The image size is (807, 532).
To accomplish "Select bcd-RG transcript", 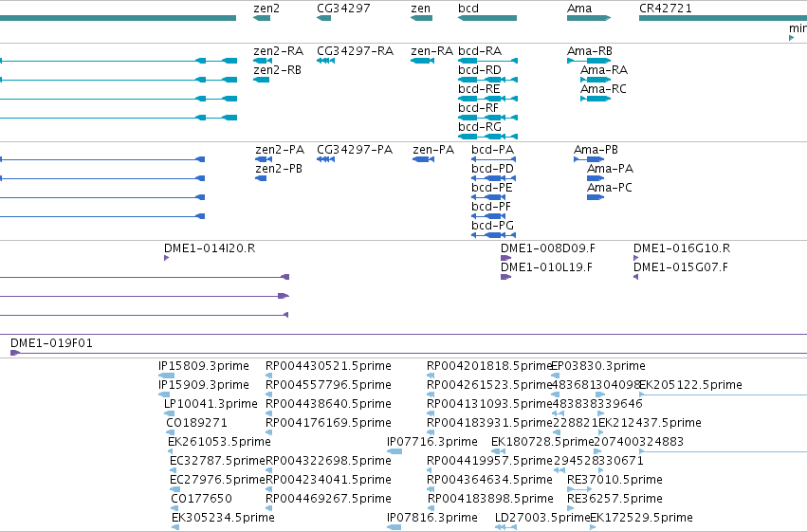I will click(488, 137).
